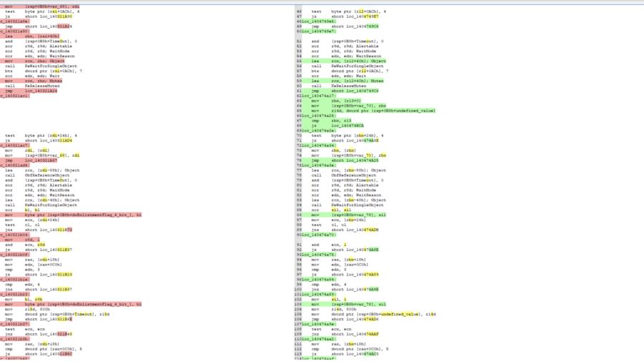Select left pane 'test byte ptr [rdi+24h], 4'
Image resolution: width=644 pixels, height=362 pixels.
41,135
